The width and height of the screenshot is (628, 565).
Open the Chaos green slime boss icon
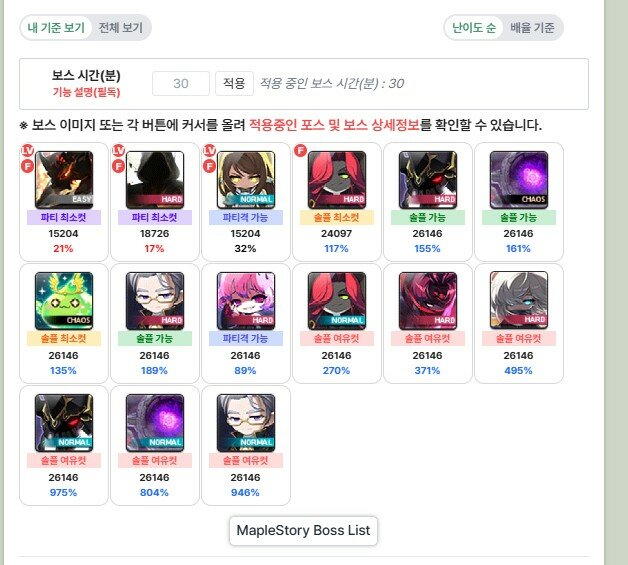point(64,301)
